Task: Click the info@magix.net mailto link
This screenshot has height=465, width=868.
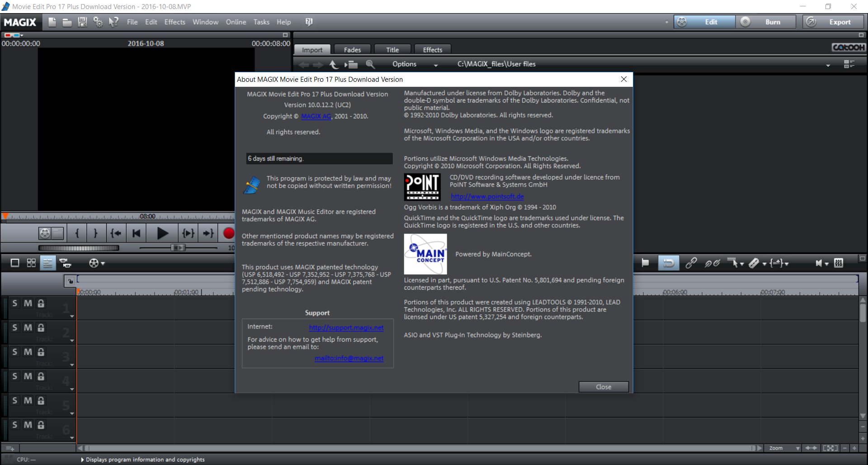Action: [x=349, y=358]
